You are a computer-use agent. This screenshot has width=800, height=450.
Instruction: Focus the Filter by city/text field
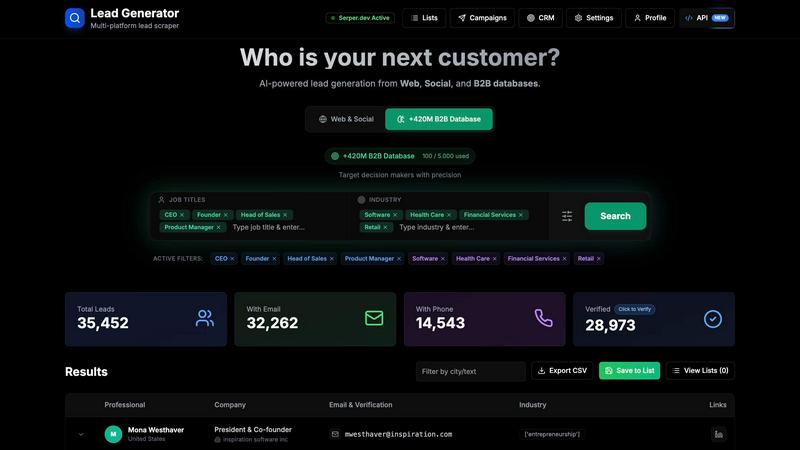pyautogui.click(x=470, y=371)
